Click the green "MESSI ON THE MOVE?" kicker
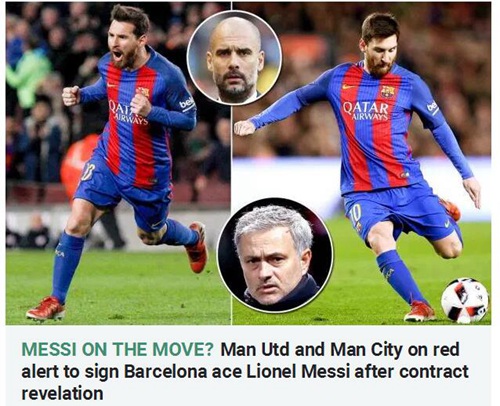The width and height of the screenshot is (500, 406). 117,350
